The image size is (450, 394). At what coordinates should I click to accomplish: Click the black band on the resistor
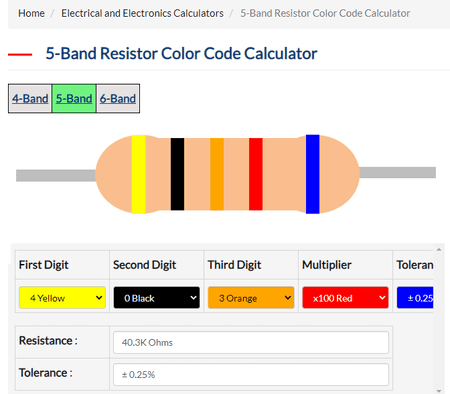[177, 174]
